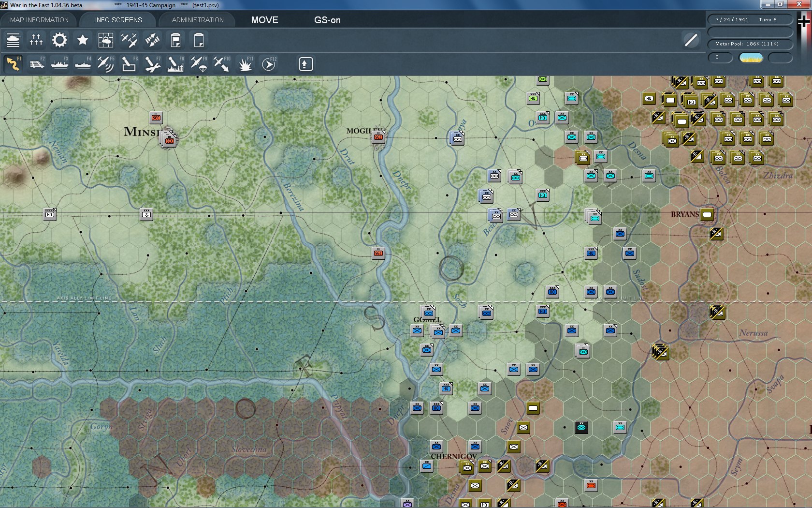Click the upward arrow toolbar button
This screenshot has height=508, width=812.
tap(305, 64)
